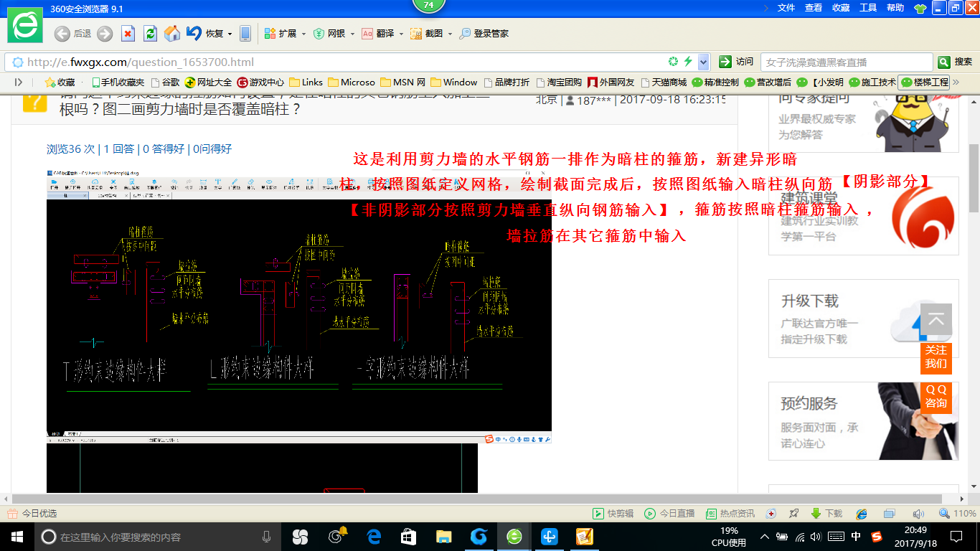This screenshot has height=551, width=980.
Task: Click the browser Forward arrow button
Action: click(105, 33)
